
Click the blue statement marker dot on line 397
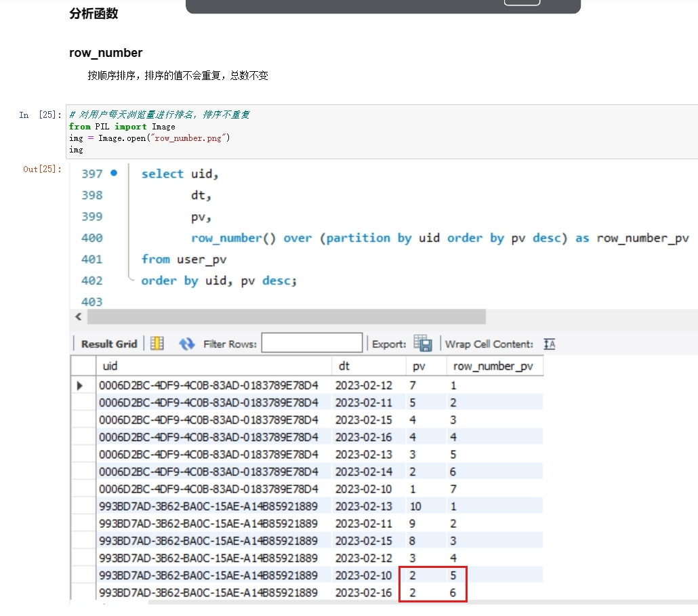pos(114,173)
